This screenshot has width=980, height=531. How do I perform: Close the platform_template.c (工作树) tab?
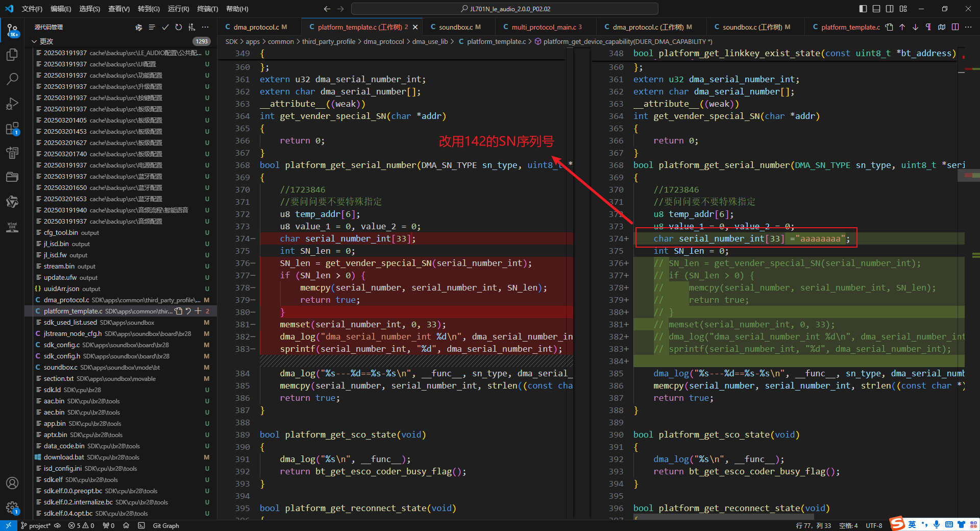415,27
